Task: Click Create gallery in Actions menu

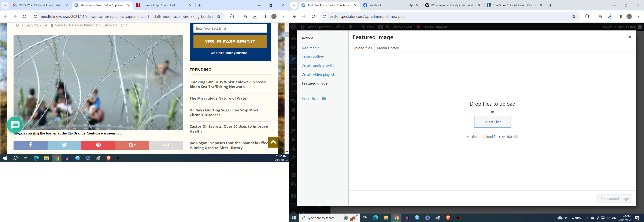Action: pos(312,57)
